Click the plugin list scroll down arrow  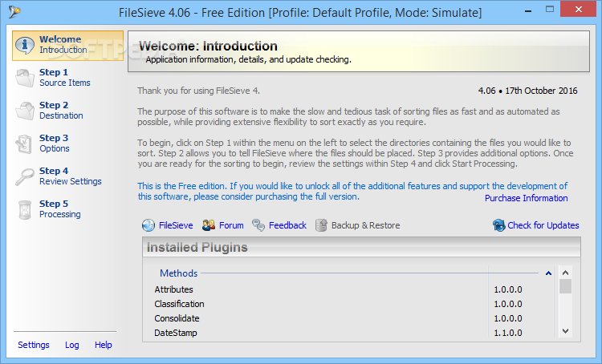565,330
